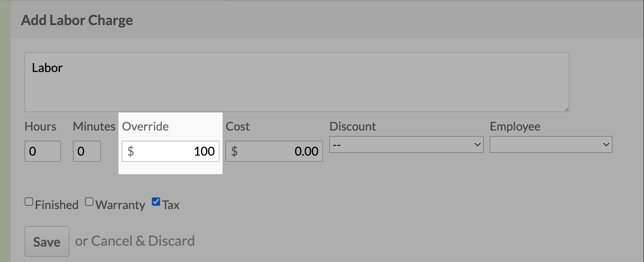Viewport: 644px width, 262px height.
Task: Click the Override label text
Action: pyautogui.click(x=145, y=127)
